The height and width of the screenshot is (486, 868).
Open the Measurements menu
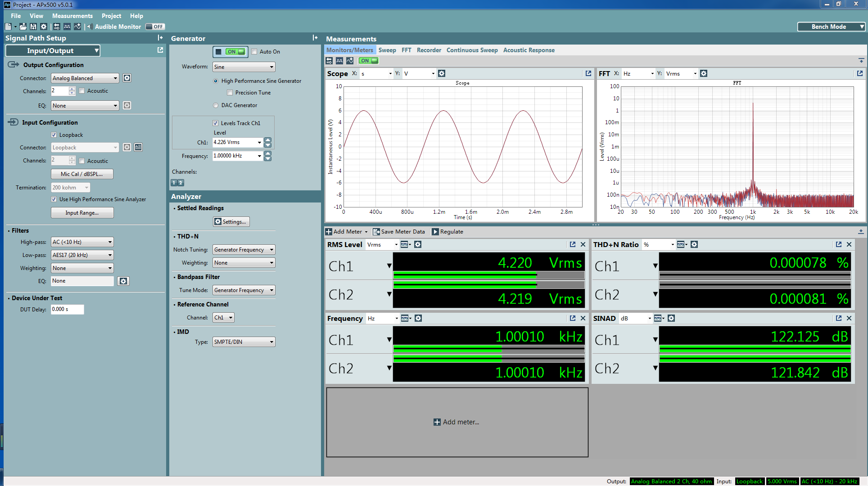click(72, 16)
